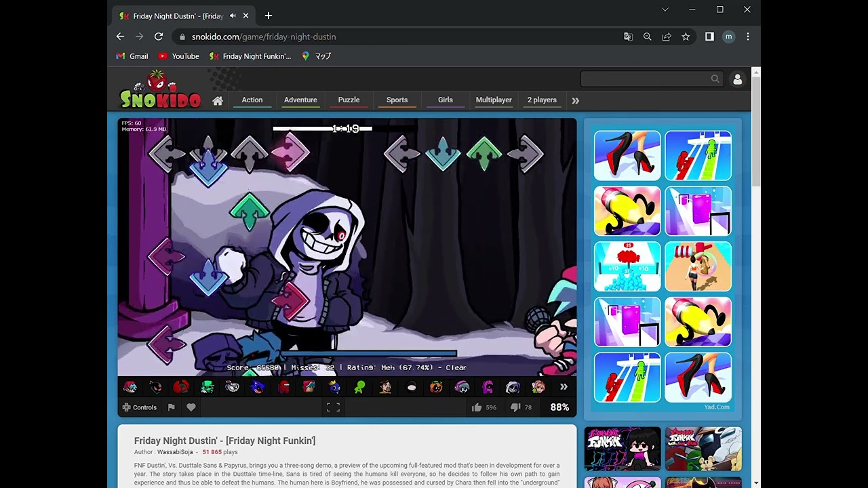
Task: Open the Boyfriend character game icon
Action: [130, 387]
